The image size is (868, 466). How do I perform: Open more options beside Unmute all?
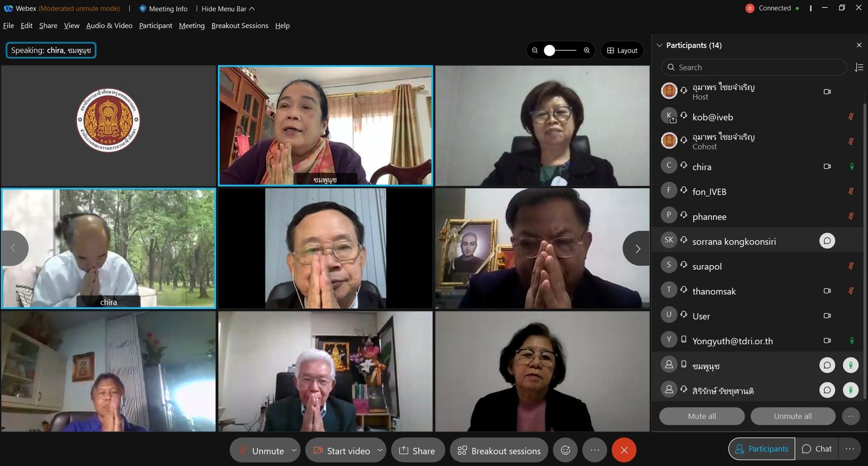851,416
